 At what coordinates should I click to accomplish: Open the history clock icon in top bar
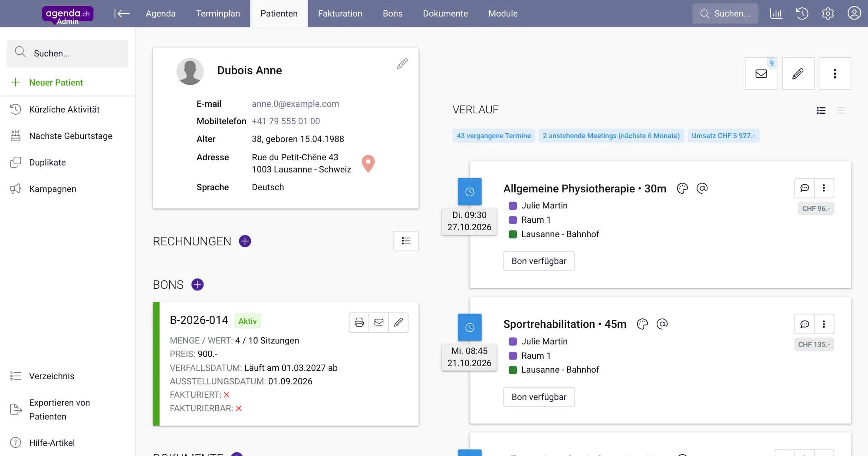point(802,13)
